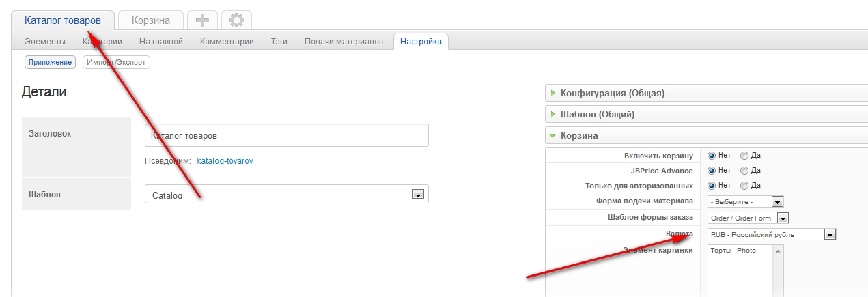Select Да for JBPrice Advance
The height and width of the screenshot is (297, 868).
click(744, 171)
